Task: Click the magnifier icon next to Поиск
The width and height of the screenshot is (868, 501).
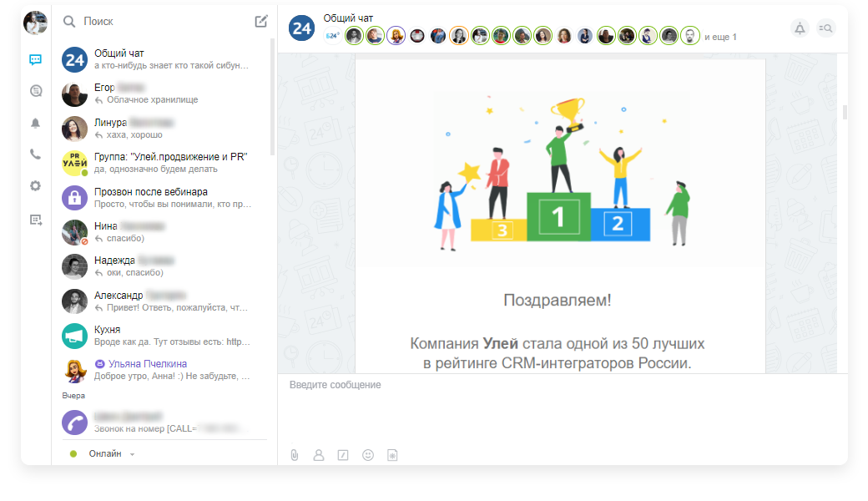Action: point(69,22)
